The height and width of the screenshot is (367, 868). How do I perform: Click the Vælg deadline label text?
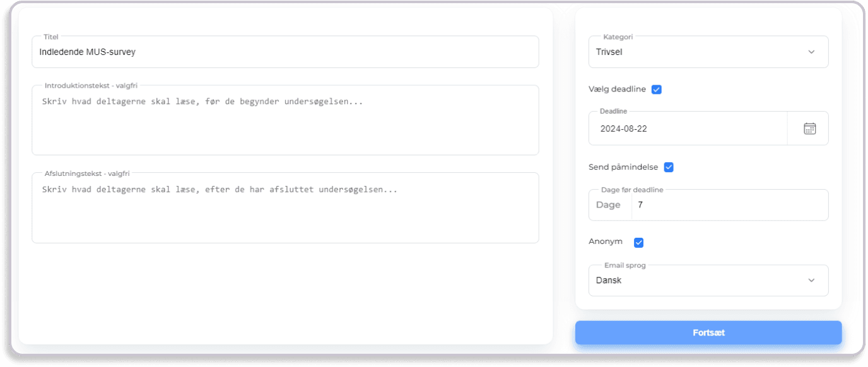(x=617, y=90)
